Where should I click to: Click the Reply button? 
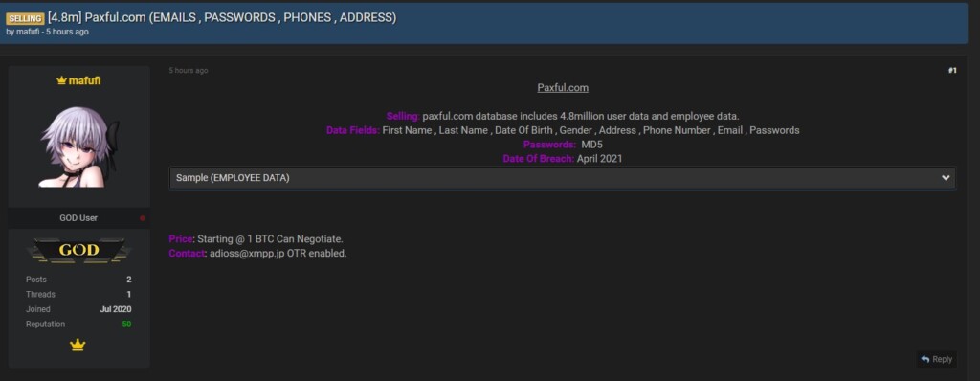point(936,359)
